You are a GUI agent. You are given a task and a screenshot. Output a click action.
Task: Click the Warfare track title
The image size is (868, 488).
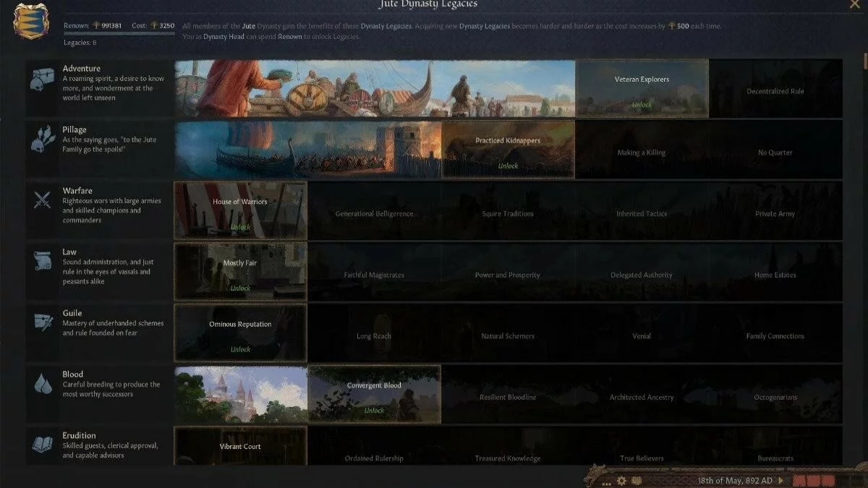pyautogui.click(x=77, y=191)
